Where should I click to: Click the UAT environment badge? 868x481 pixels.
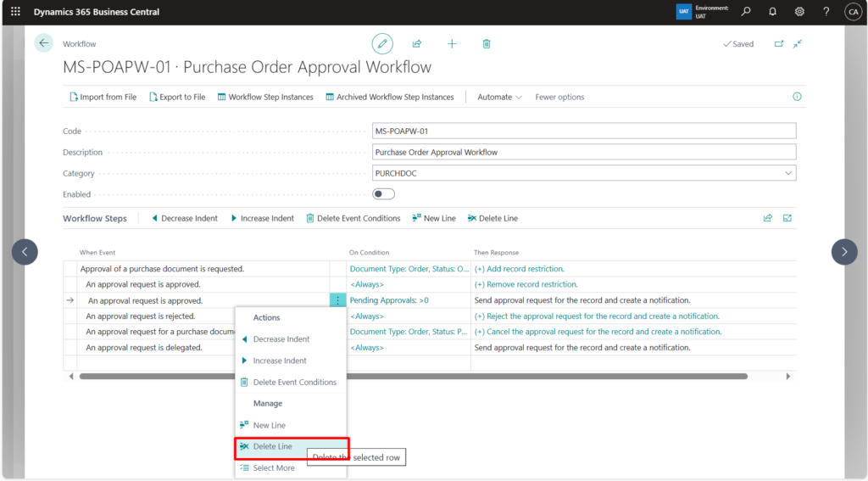(684, 12)
